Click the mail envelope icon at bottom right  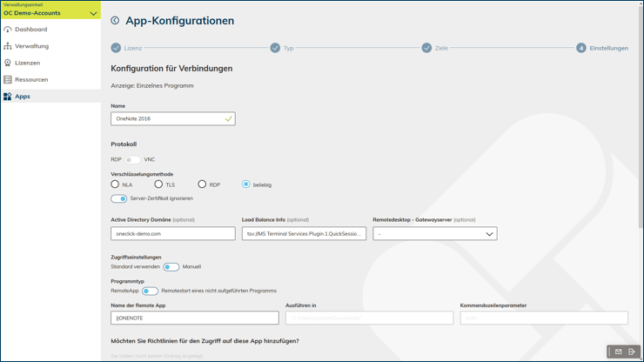click(x=618, y=352)
